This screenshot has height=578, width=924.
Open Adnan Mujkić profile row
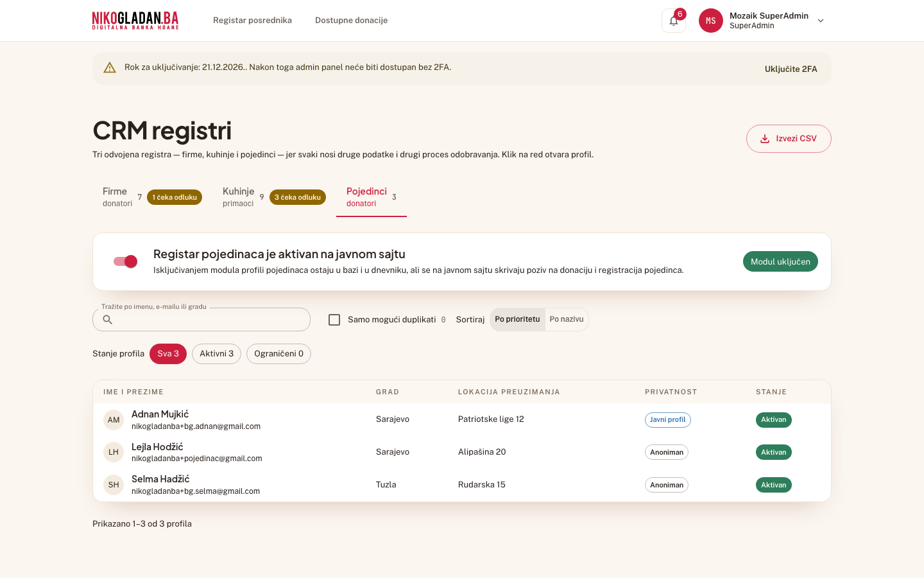click(x=462, y=420)
